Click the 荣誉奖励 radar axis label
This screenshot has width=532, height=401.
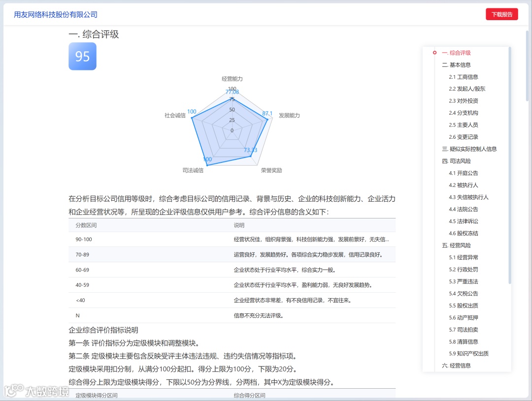(271, 170)
